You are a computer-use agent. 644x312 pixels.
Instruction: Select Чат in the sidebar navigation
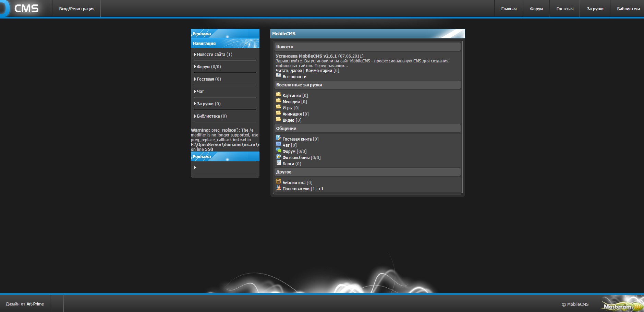tap(200, 92)
